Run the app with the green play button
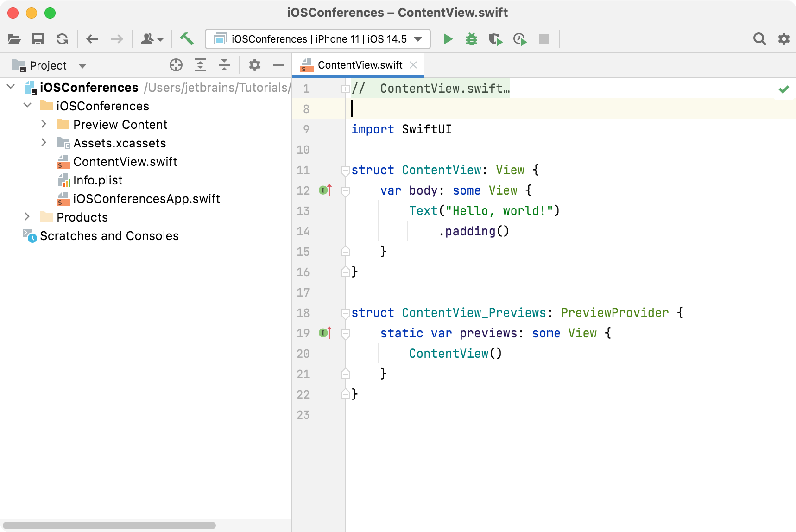The height and width of the screenshot is (532, 796). tap(448, 39)
